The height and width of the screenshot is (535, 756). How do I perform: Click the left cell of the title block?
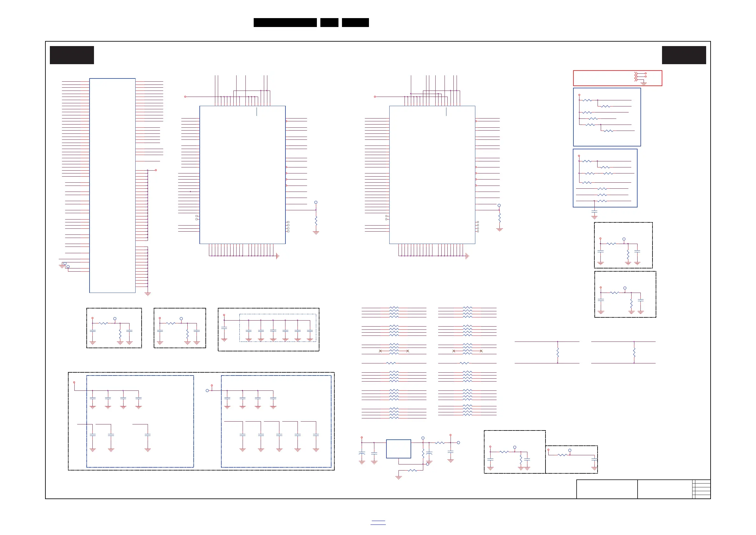(x=606, y=489)
